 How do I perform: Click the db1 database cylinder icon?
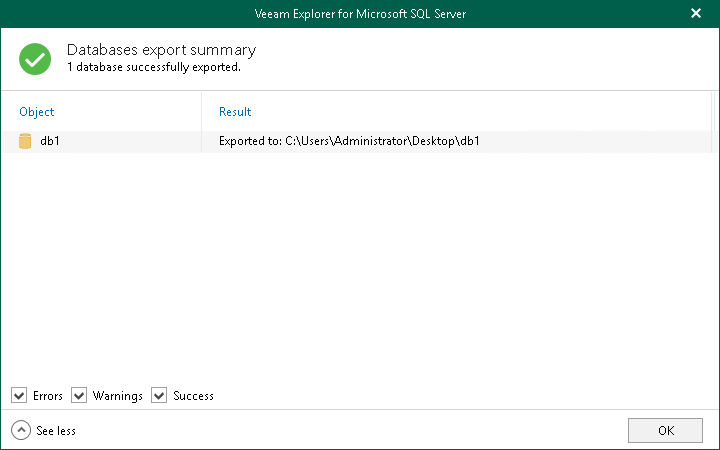click(25, 141)
